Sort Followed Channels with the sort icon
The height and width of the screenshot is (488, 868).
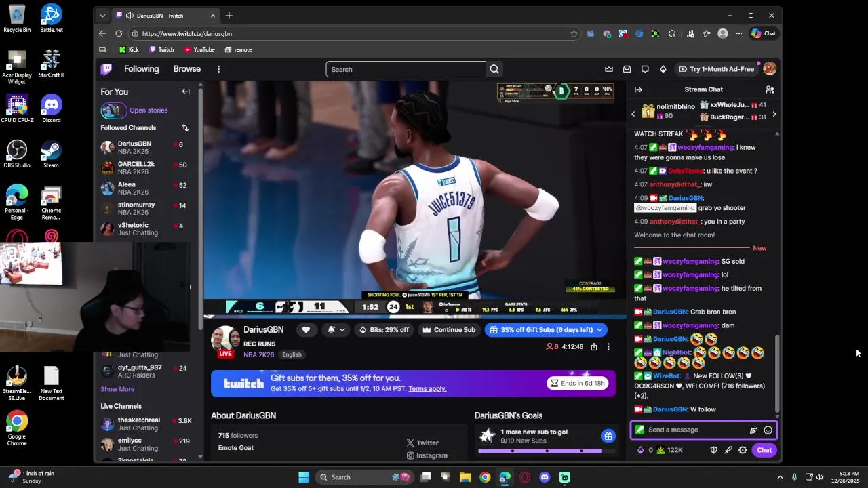[x=185, y=127]
